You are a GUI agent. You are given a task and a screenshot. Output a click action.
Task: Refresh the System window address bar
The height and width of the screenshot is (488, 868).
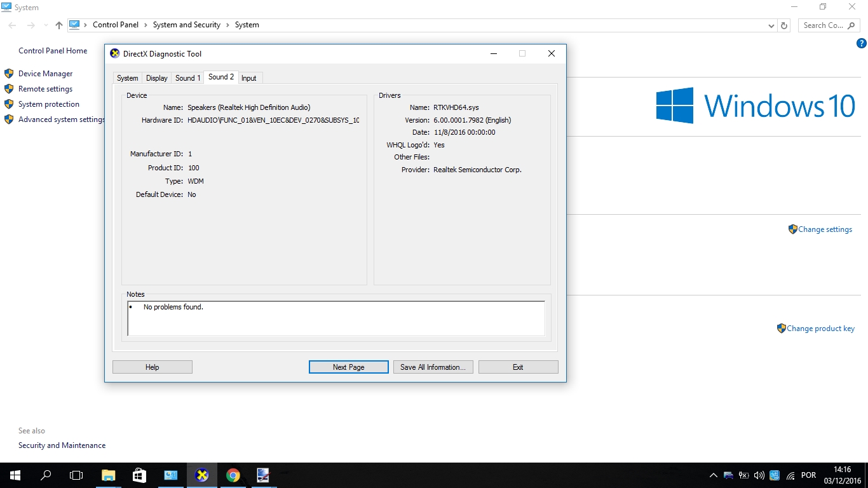pyautogui.click(x=784, y=25)
